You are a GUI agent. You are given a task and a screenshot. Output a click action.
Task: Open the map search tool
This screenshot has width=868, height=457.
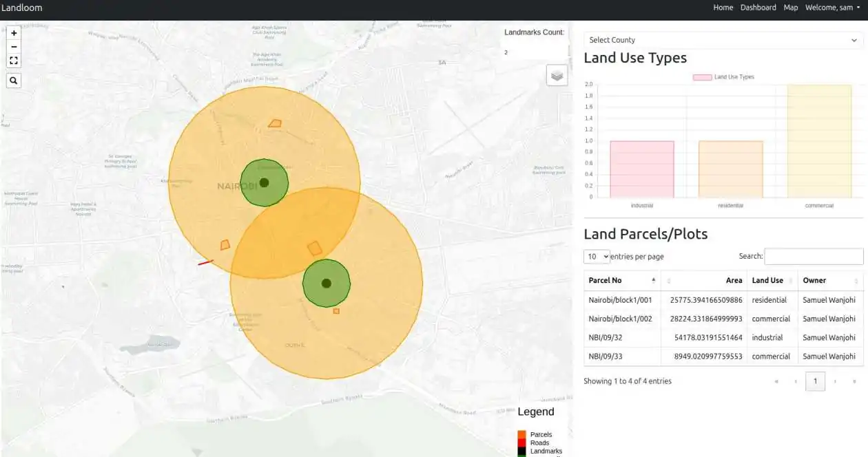[x=14, y=80]
